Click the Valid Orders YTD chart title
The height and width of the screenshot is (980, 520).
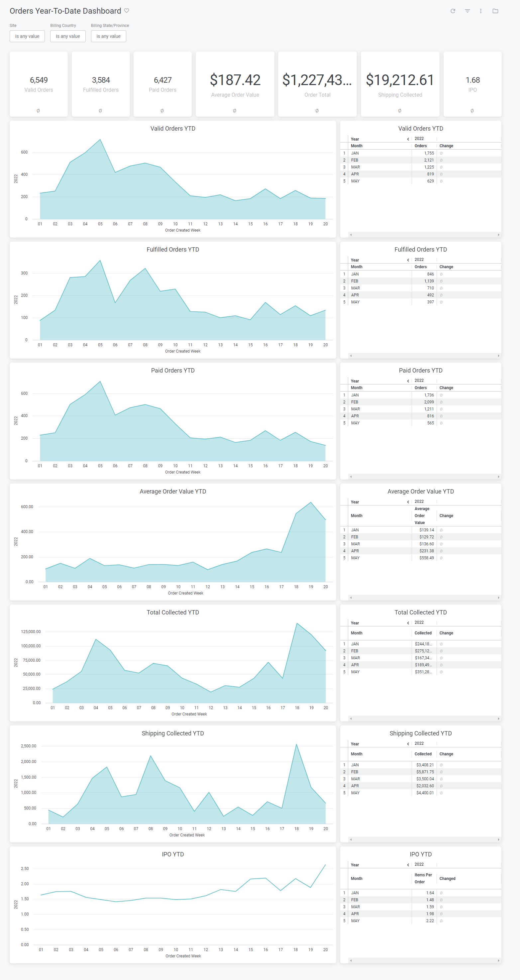coord(173,129)
